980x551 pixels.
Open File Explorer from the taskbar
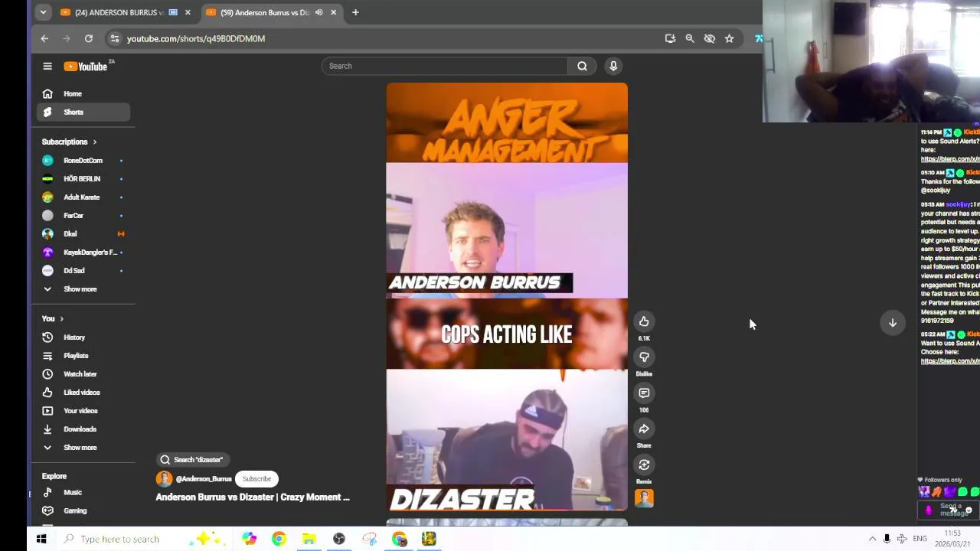[309, 539]
